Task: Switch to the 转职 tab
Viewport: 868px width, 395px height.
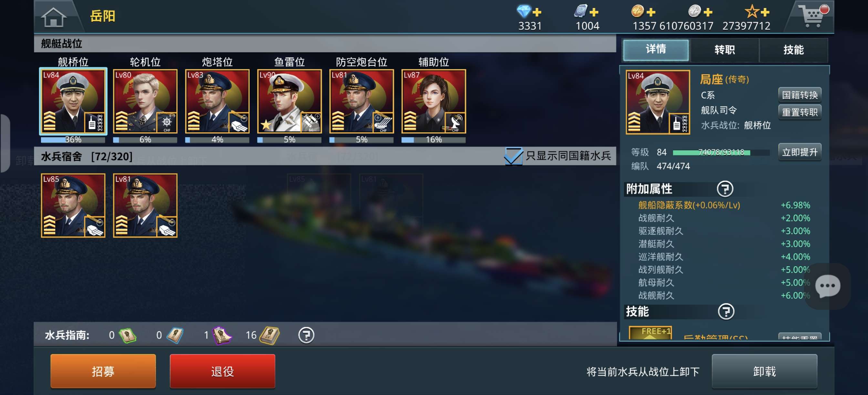Action: click(724, 50)
